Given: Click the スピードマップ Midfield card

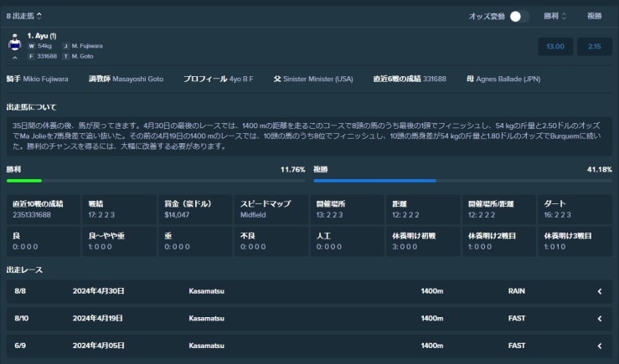Looking at the screenshot, I should pos(271,209).
